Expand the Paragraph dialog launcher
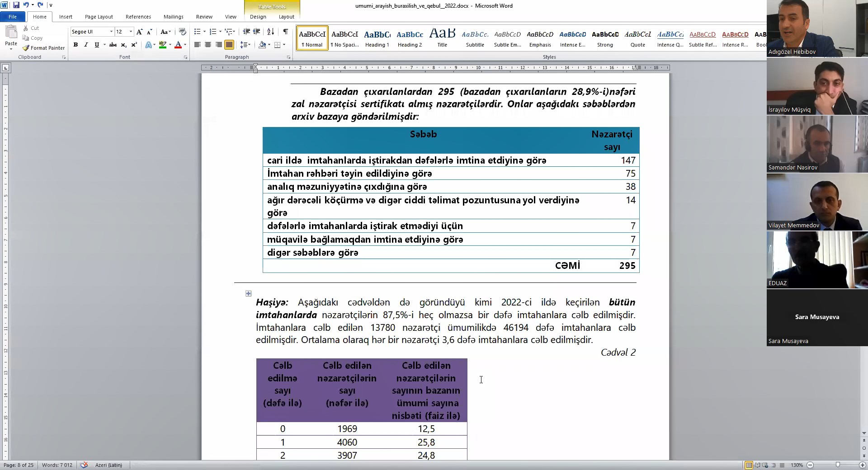868x470 pixels. [x=288, y=57]
